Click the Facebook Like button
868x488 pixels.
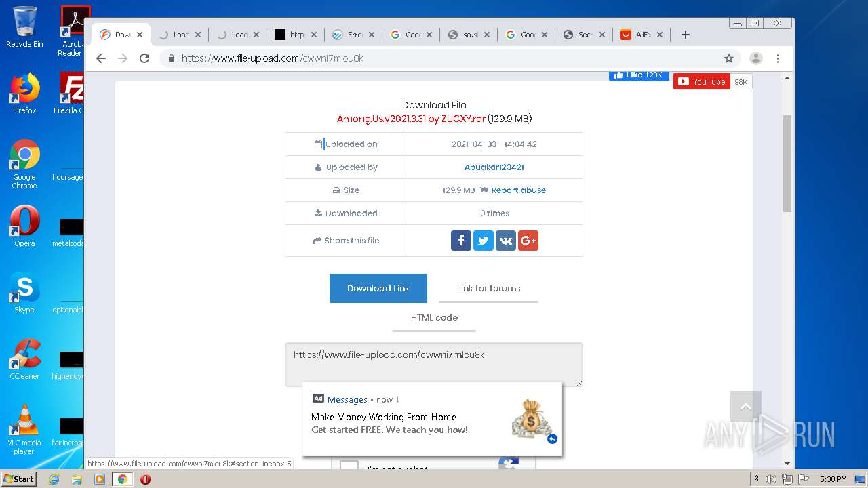(639, 75)
